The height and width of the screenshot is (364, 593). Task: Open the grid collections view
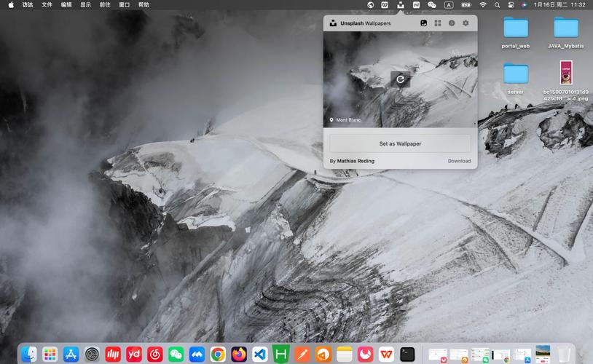(438, 23)
